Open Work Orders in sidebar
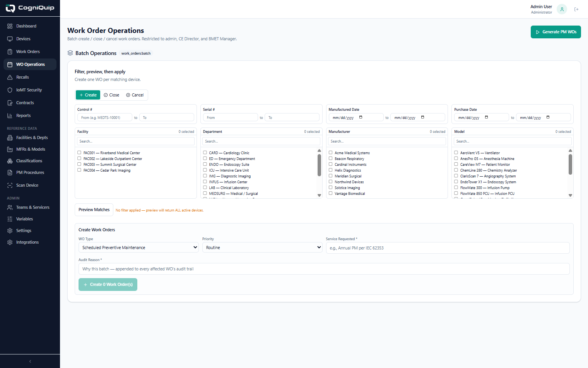Image resolution: width=588 pixels, height=368 pixels. 30,52
